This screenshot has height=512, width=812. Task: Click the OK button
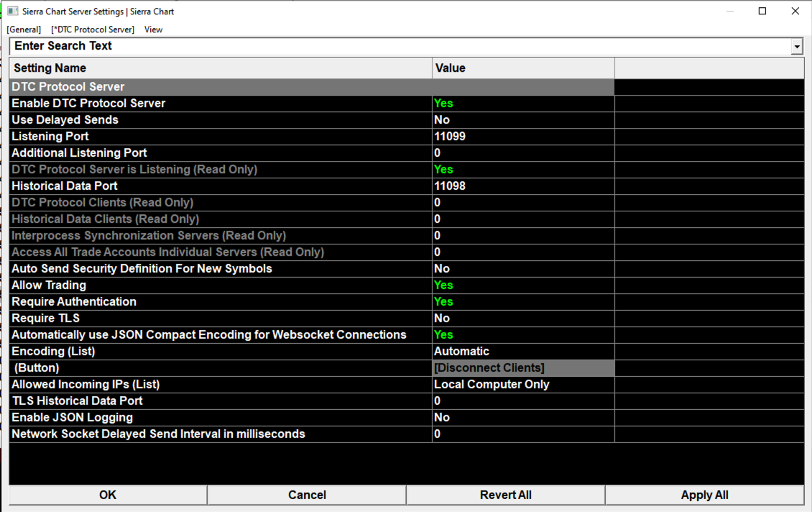(108, 495)
